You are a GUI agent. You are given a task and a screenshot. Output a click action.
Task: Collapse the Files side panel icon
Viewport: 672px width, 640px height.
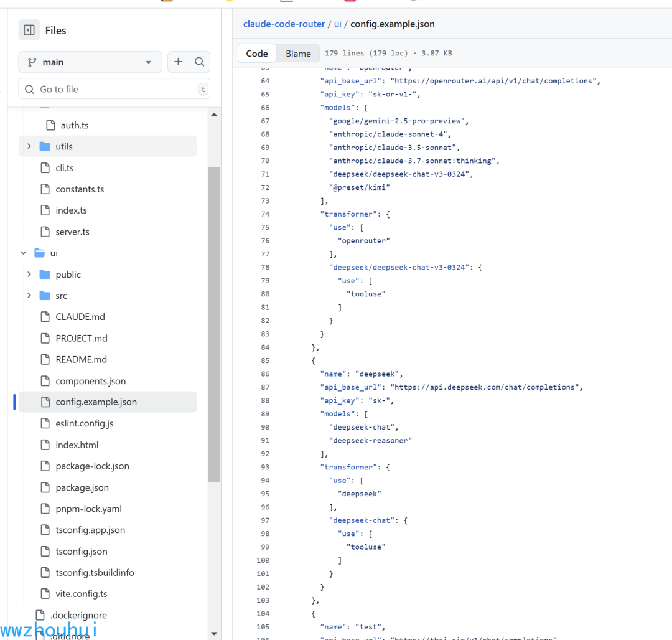(x=29, y=30)
